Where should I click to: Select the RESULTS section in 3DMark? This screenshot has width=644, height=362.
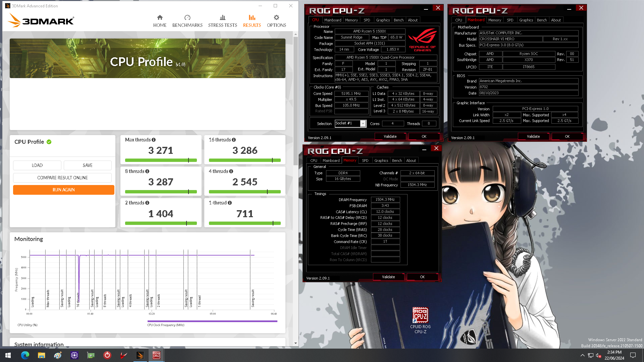coord(252,21)
